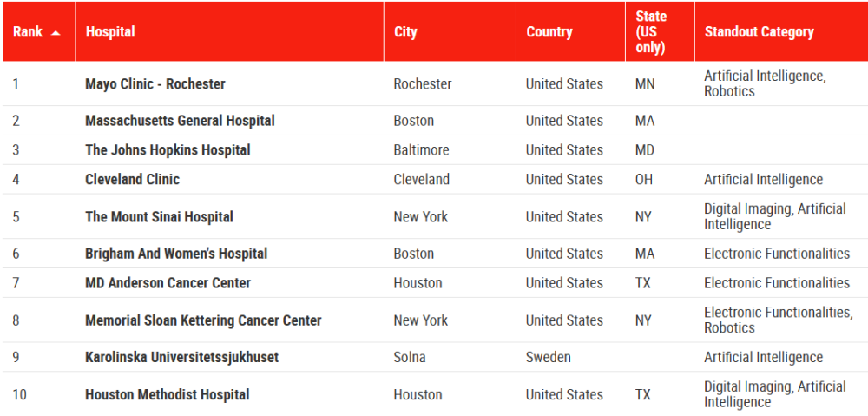Click the OH state cell
This screenshot has height=416, width=868.
[x=644, y=180]
